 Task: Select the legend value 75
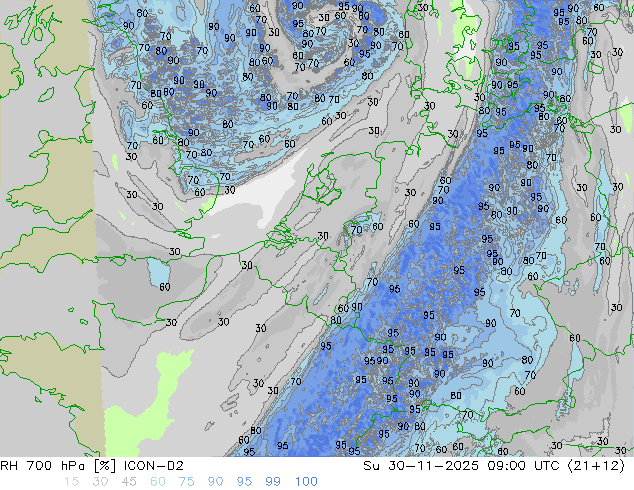click(186, 482)
